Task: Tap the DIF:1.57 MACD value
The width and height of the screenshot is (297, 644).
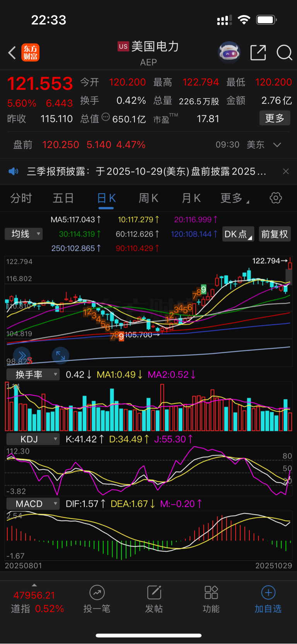Action: [85, 504]
